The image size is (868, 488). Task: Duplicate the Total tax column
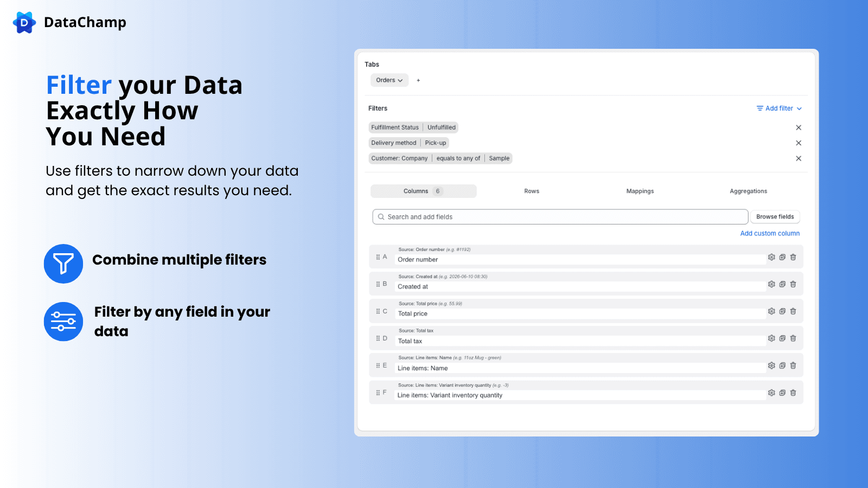[x=782, y=338]
